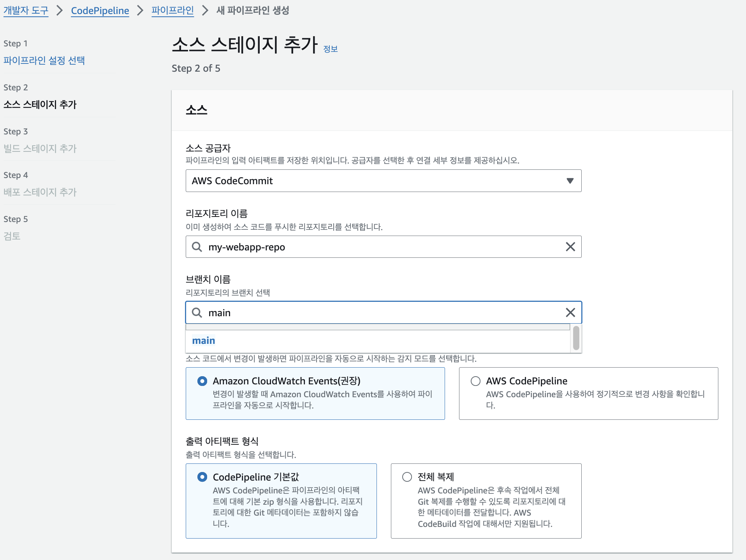
Task: Clear the branch name with X icon
Action: pyautogui.click(x=570, y=312)
